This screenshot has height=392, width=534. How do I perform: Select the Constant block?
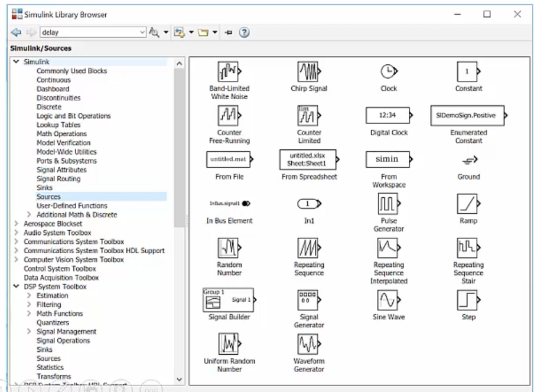[468, 71]
